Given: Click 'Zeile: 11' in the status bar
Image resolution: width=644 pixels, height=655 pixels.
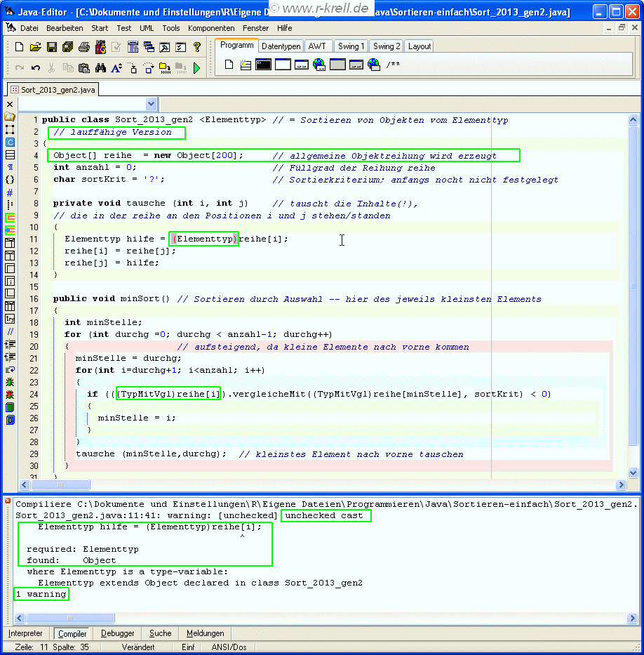Looking at the screenshot, I should pos(32,647).
